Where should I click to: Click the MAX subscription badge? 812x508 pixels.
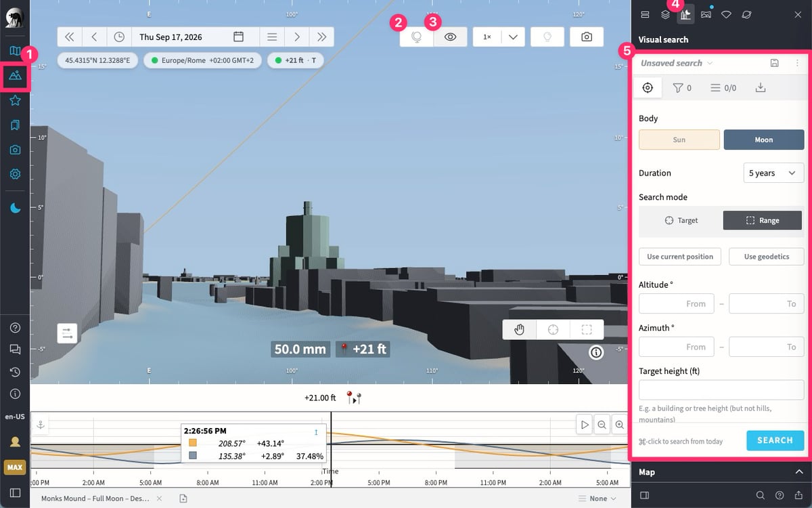click(x=15, y=467)
